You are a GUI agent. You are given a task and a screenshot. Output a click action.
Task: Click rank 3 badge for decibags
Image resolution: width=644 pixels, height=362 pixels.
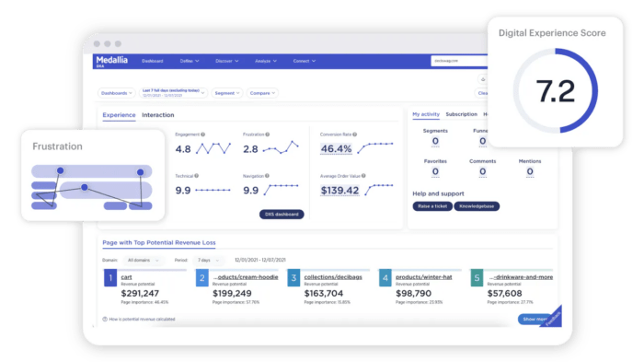point(293,278)
